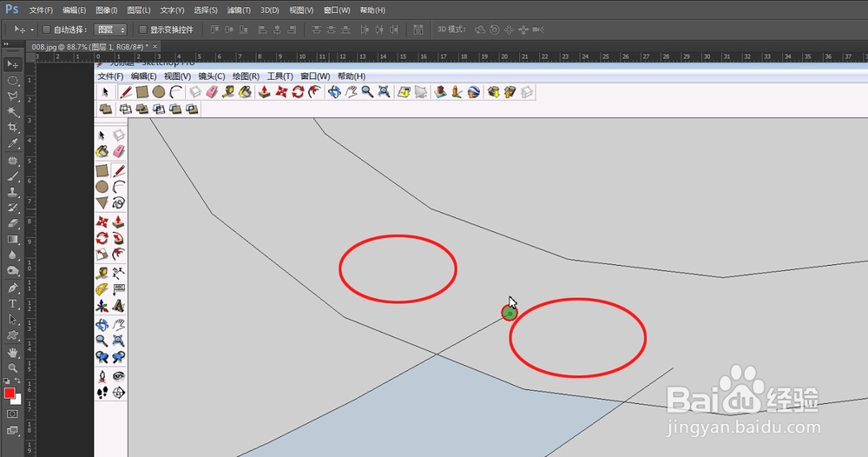Enable the 自动选择 checkbox

pos(47,30)
